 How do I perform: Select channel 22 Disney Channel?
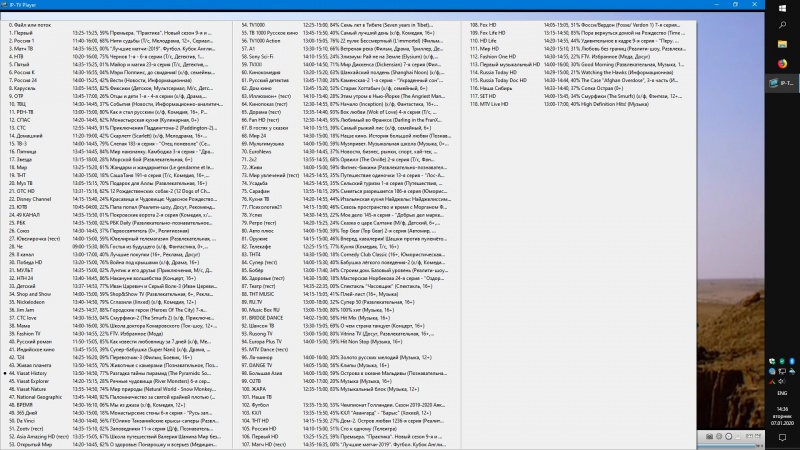point(30,199)
